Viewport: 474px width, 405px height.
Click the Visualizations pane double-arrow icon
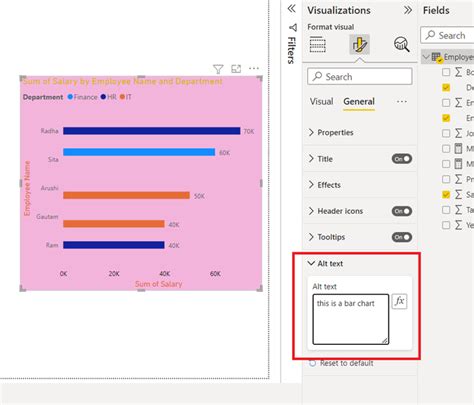(408, 10)
